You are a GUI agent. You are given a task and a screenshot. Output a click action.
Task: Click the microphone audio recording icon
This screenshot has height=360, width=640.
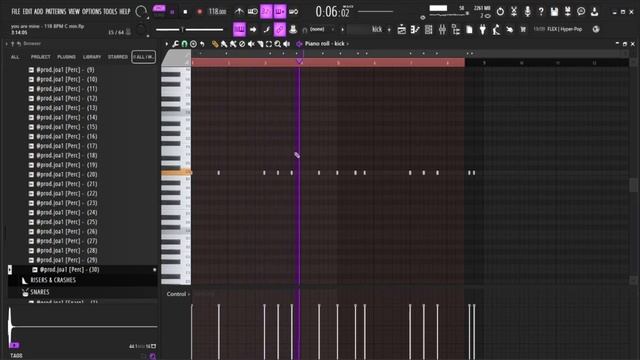(527, 11)
